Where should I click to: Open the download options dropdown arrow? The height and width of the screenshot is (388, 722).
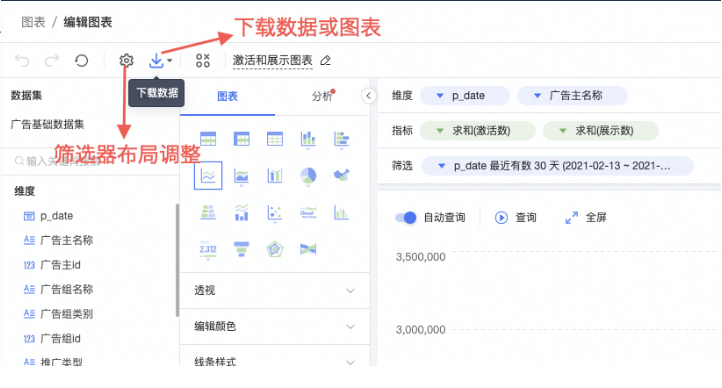click(169, 60)
